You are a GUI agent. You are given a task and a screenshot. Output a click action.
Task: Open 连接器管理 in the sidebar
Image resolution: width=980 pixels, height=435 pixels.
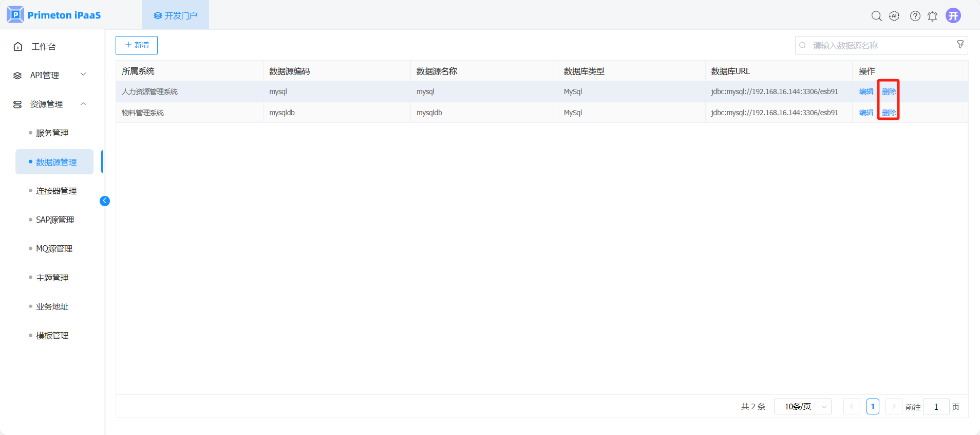pyautogui.click(x=56, y=191)
